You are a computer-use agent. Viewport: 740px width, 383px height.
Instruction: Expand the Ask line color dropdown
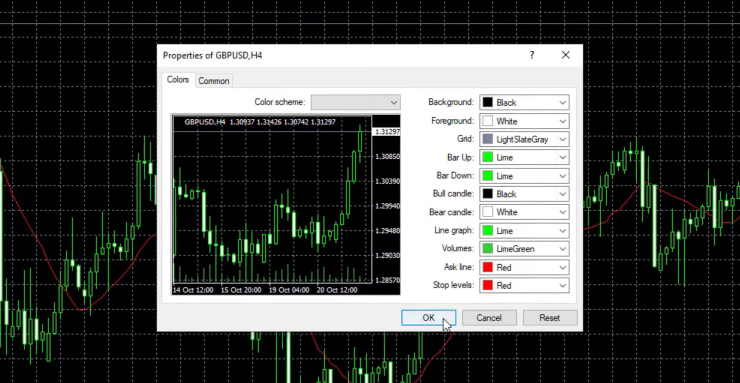524,267
